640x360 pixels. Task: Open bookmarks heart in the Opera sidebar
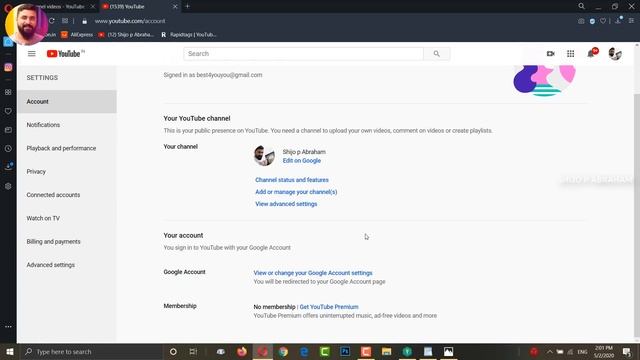[8, 111]
